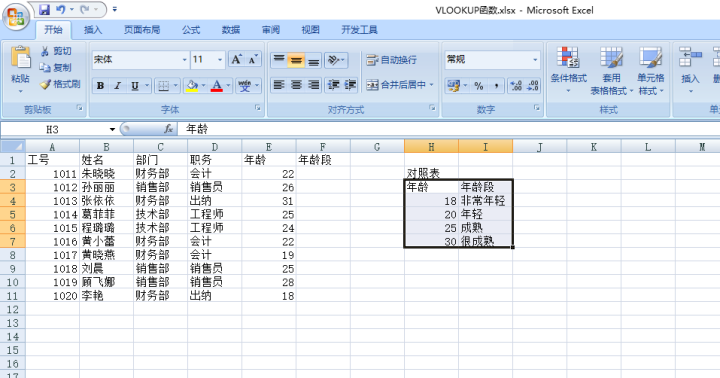Screen dimensions: 720x378
Task: Open Format as Table (套用表格格式)
Action: 612,70
